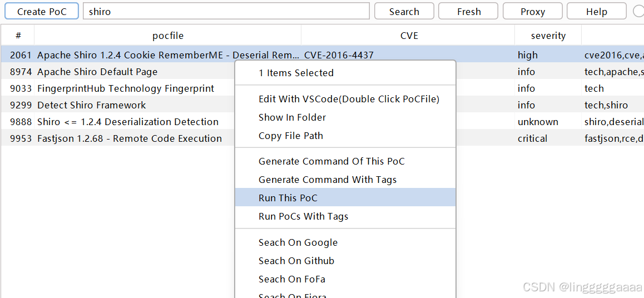Click the unknown severity cell
This screenshot has width=644, height=298.
548,122
